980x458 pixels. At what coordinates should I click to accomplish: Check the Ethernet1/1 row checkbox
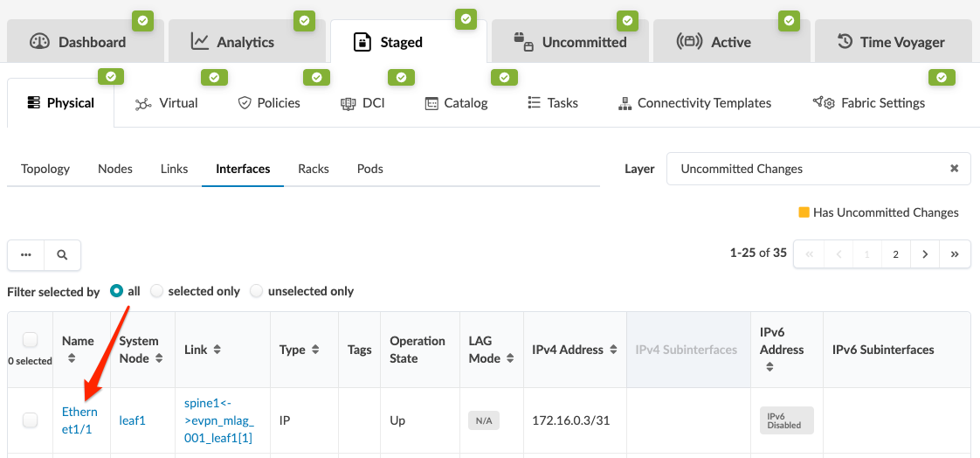(30, 420)
